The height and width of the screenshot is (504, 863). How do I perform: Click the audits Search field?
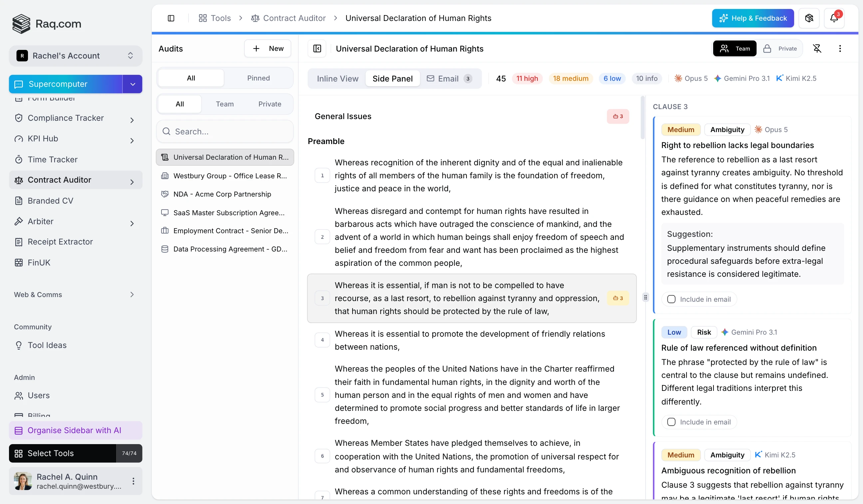[x=225, y=131]
